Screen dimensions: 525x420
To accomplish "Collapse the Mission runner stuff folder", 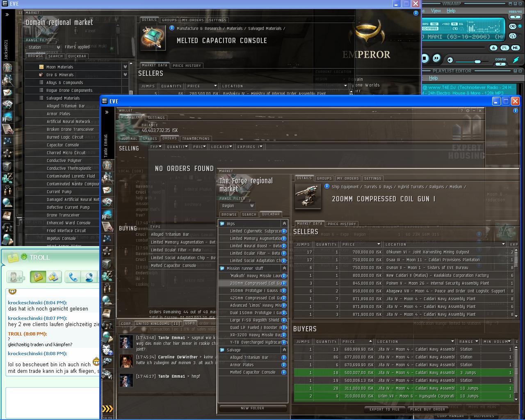I will point(284,268).
